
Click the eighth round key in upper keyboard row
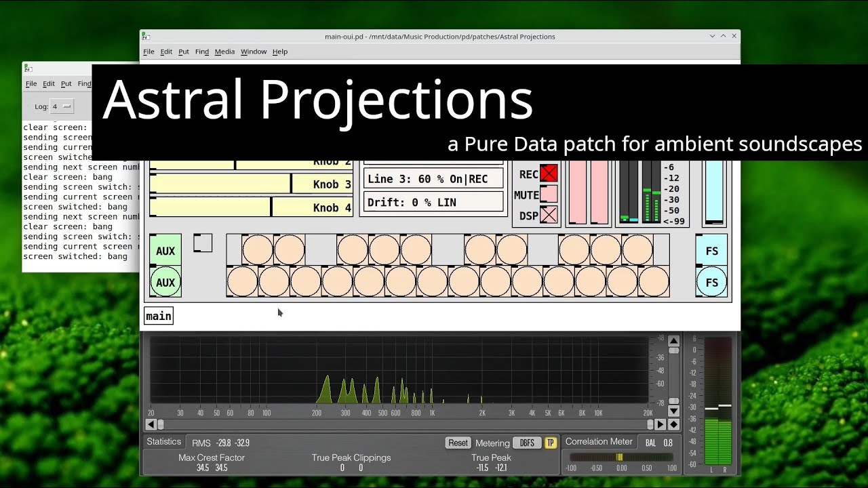574,249
